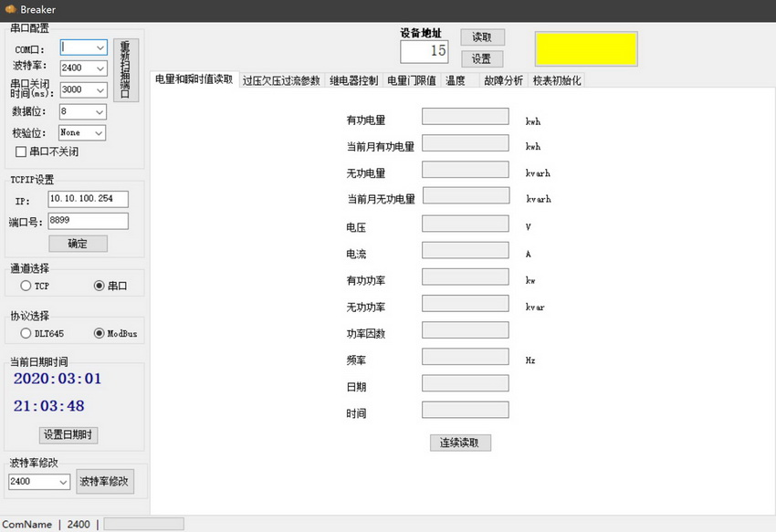The image size is (776, 532).
Task: Go to the 过压欠压过流参数 tab
Action: [x=281, y=80]
